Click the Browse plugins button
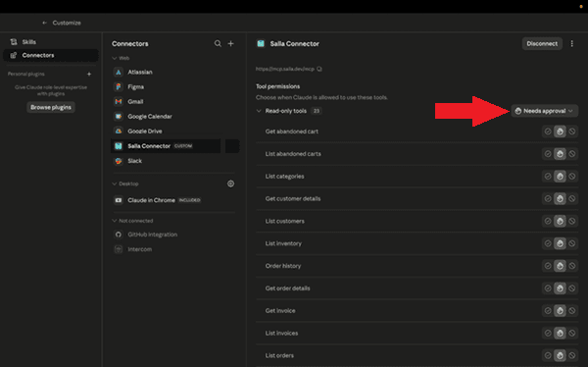 pyautogui.click(x=51, y=107)
